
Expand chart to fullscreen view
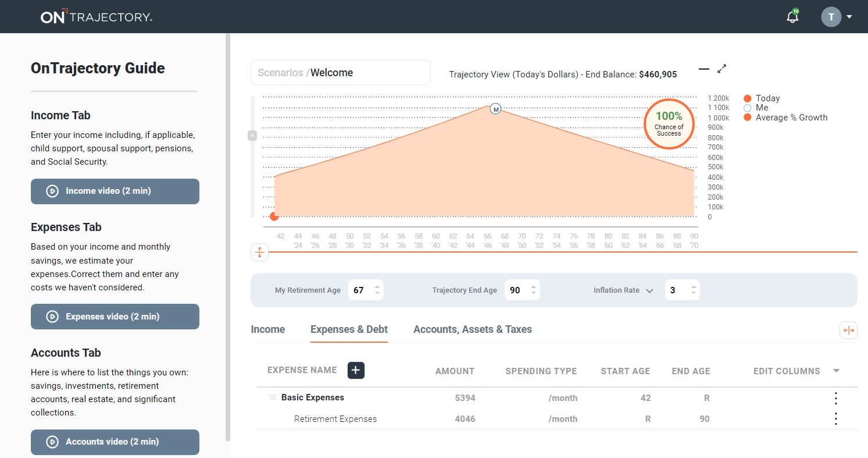722,69
